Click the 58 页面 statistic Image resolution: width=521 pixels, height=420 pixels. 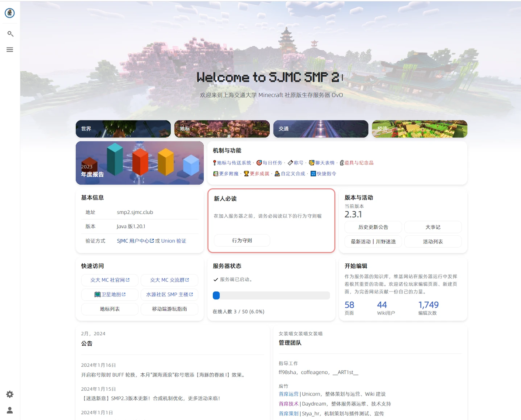pos(350,308)
